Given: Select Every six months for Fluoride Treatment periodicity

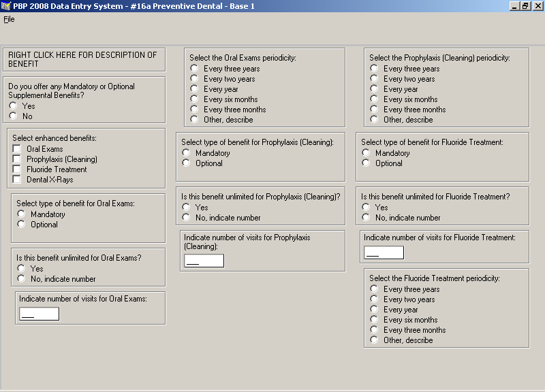Looking at the screenshot, I should (374, 319).
